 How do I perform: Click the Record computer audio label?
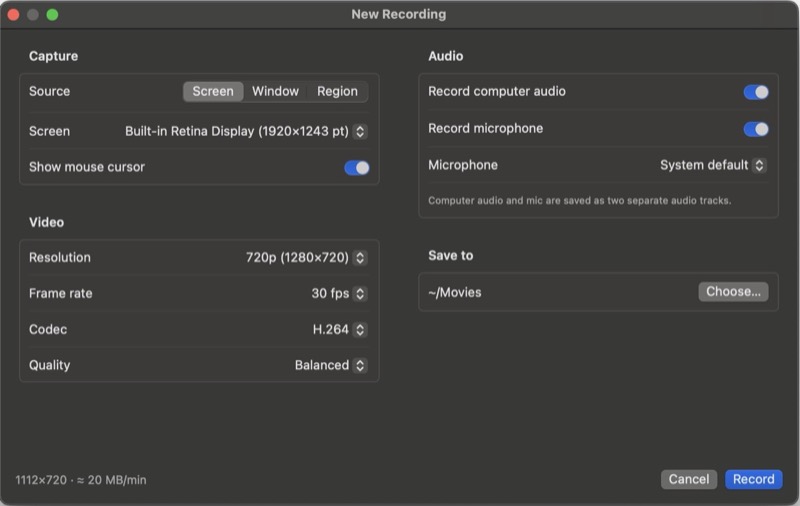click(496, 91)
